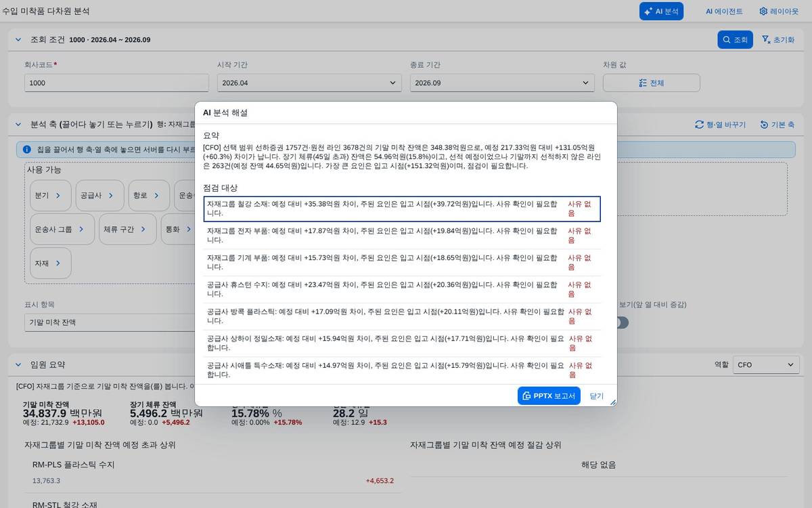Click the chevron on 체류 구간 chip

tap(144, 229)
